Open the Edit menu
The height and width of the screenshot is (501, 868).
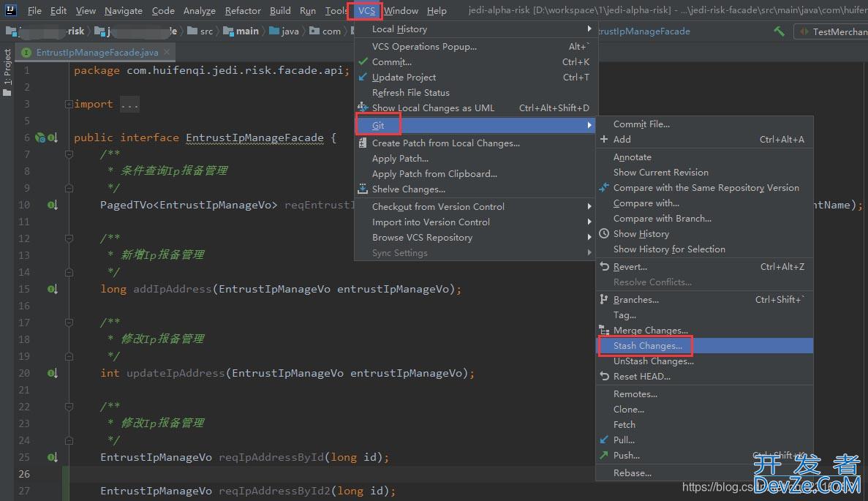[58, 10]
